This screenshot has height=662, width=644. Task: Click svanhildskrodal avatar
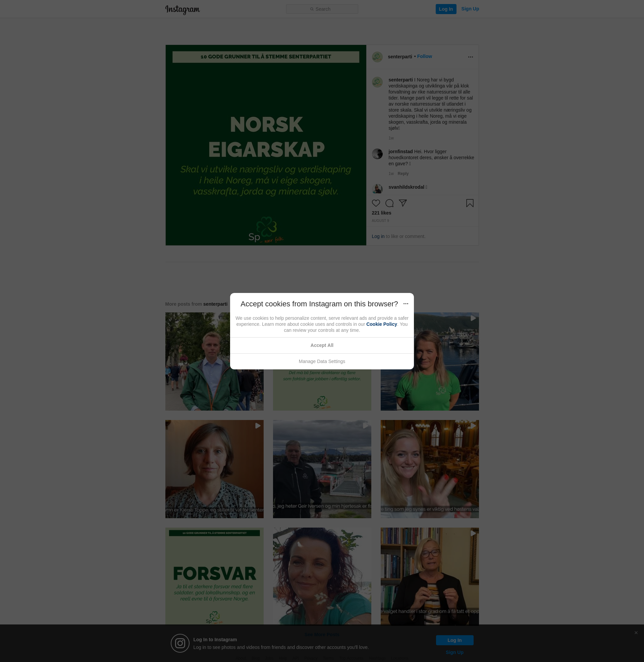(377, 189)
